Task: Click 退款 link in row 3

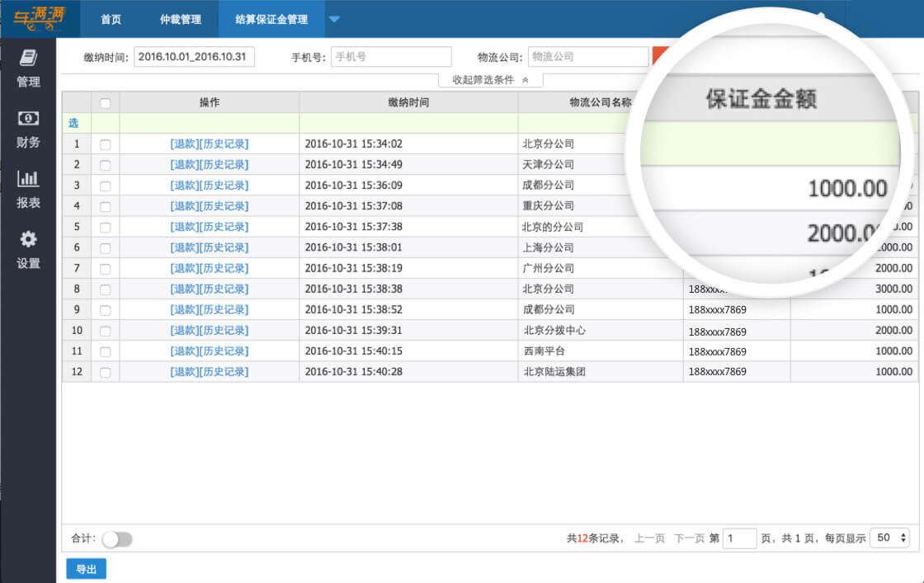Action: 184,186
